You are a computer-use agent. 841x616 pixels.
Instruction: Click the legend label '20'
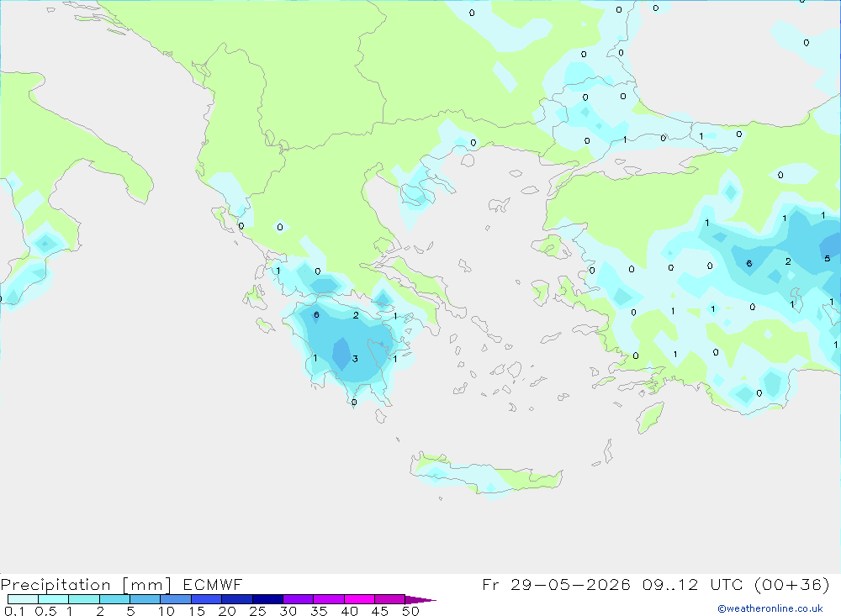pyautogui.click(x=227, y=611)
